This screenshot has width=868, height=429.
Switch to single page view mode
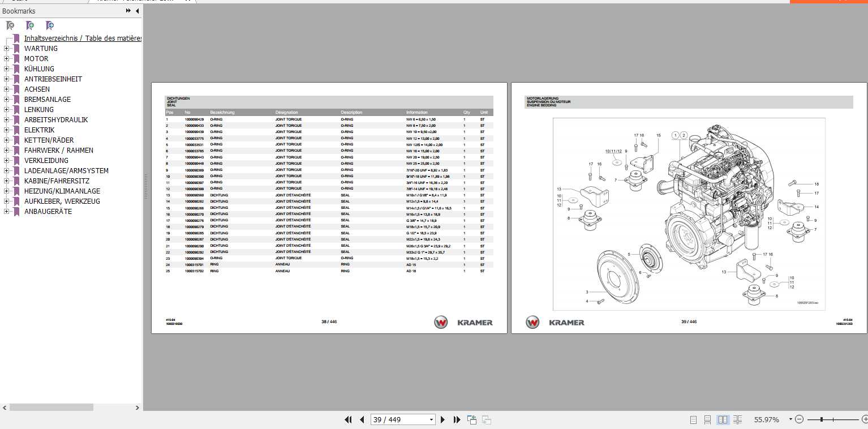(694, 420)
